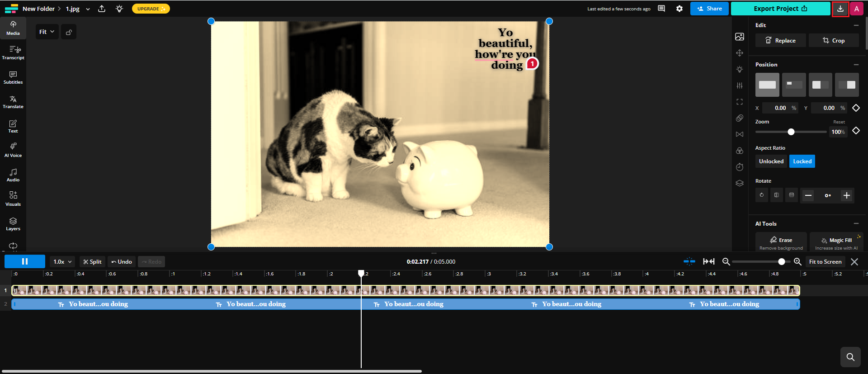Click the UPGRADE button
Screen dimensions: 868x374
coord(151,9)
